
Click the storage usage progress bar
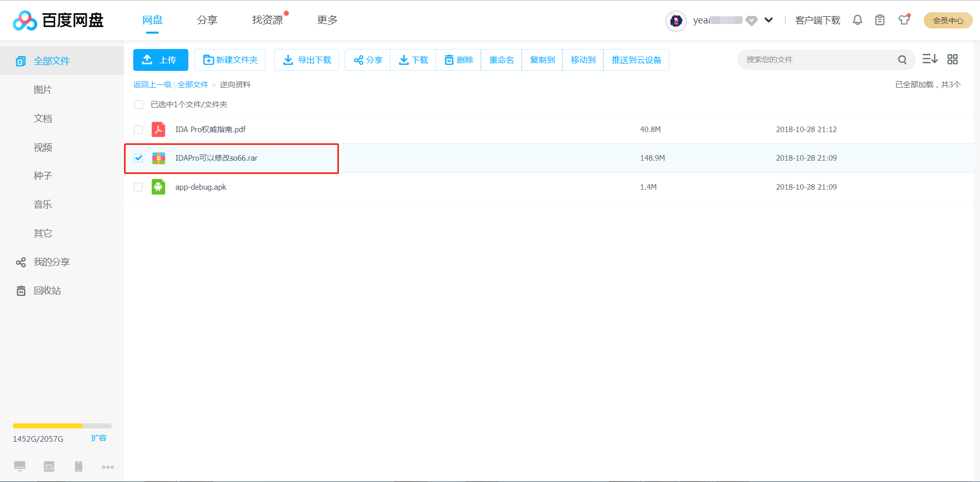pyautogui.click(x=62, y=426)
